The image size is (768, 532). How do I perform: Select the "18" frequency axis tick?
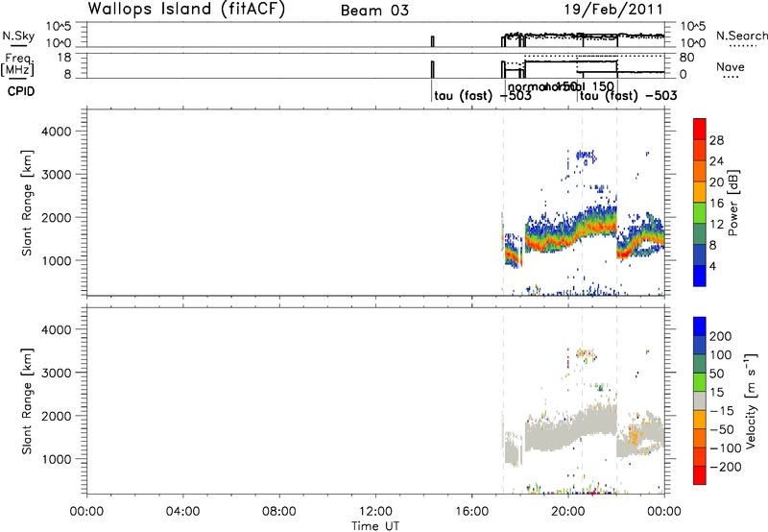pos(64,58)
